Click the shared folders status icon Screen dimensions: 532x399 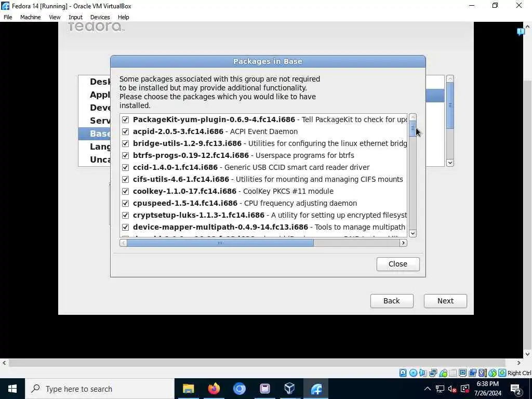pos(453,373)
